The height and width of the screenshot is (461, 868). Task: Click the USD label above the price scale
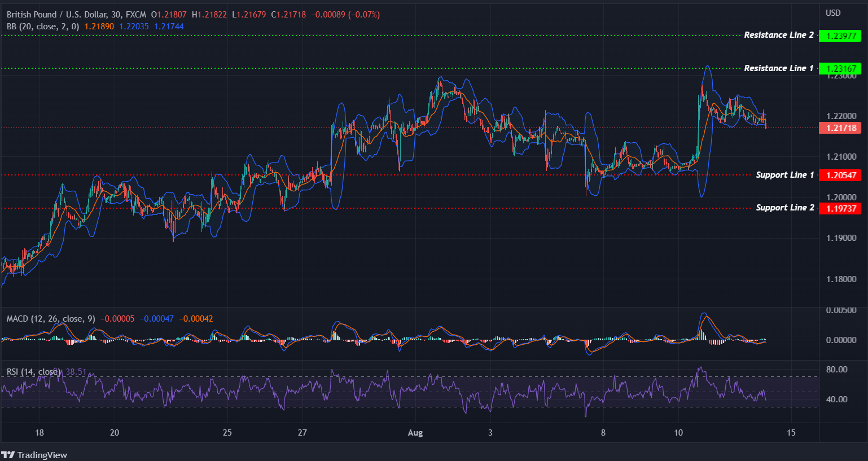pyautogui.click(x=832, y=12)
